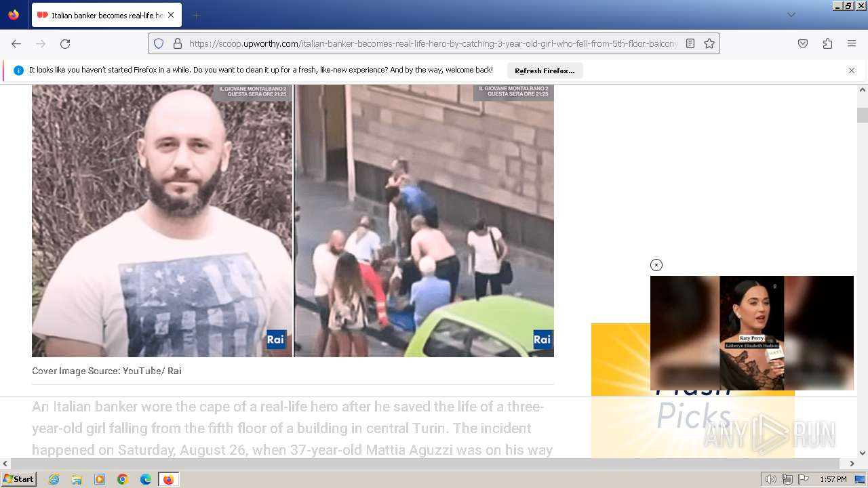Click the URL address field

(x=433, y=43)
